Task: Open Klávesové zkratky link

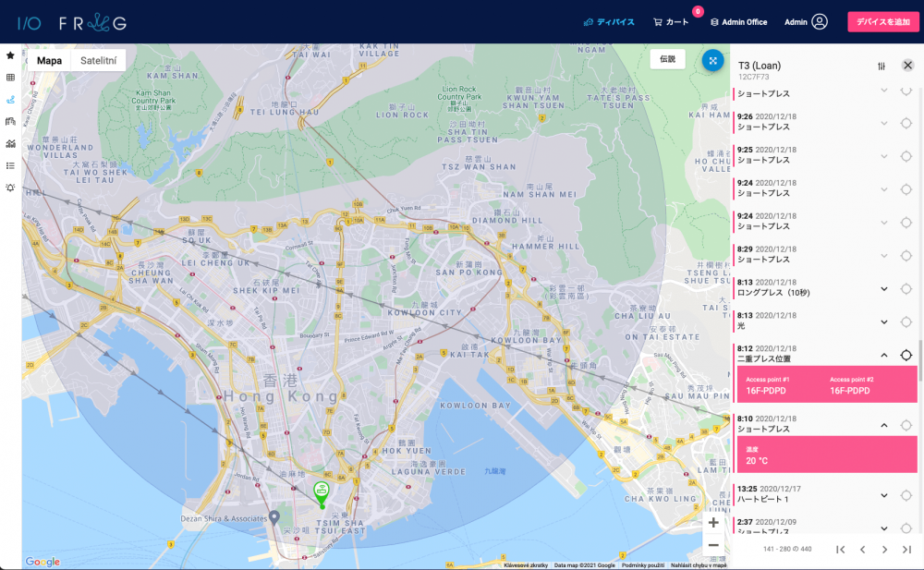Action: 526,565
